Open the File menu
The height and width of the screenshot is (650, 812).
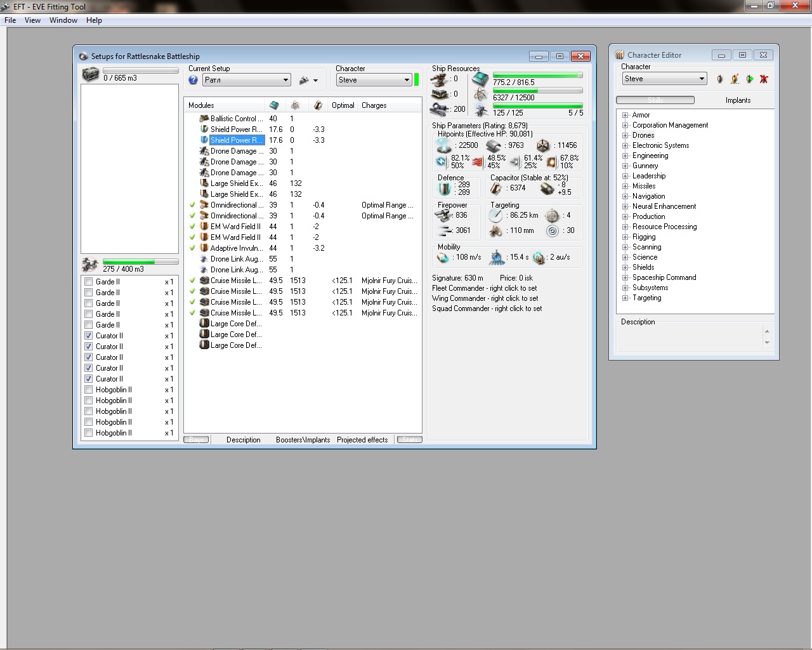[10, 20]
